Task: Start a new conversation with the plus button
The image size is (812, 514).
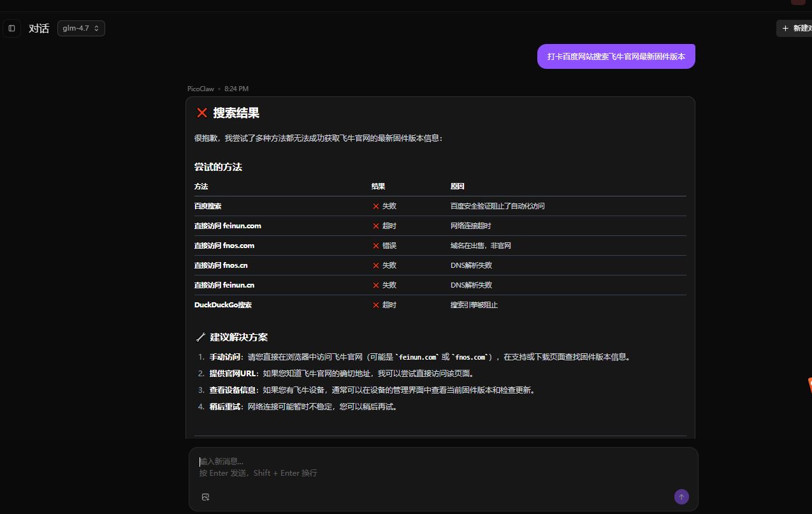Action: (x=794, y=28)
